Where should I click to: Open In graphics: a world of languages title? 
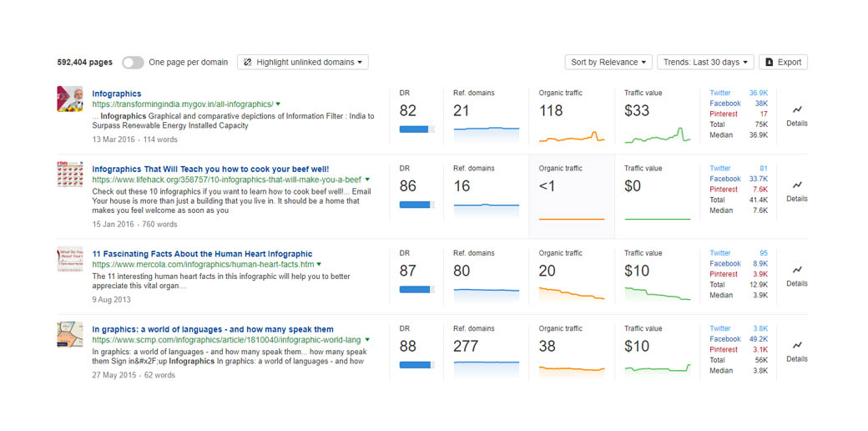click(x=212, y=329)
